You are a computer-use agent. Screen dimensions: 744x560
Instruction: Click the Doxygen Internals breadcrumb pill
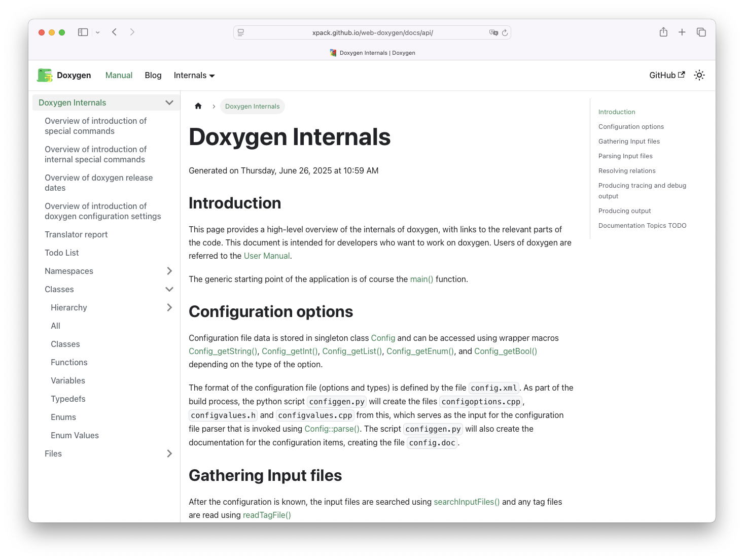pyautogui.click(x=253, y=106)
